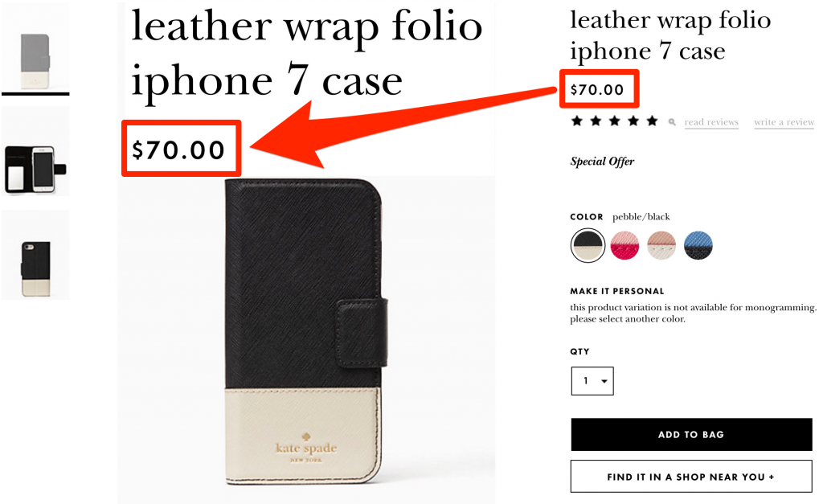View the open folio case thumbnail
This screenshot has height=504, width=823.
pyautogui.click(x=35, y=151)
